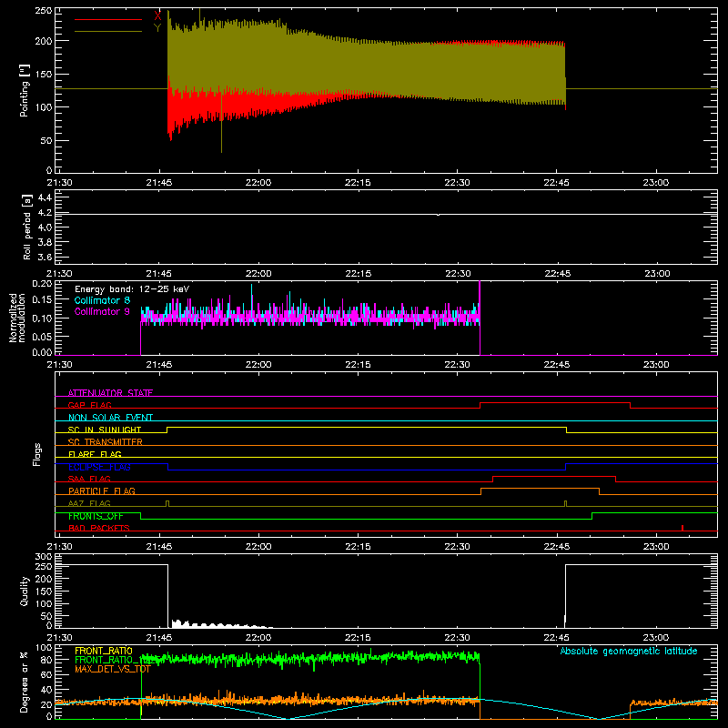Click the 0.05 value on modulation axis

click(x=42, y=336)
